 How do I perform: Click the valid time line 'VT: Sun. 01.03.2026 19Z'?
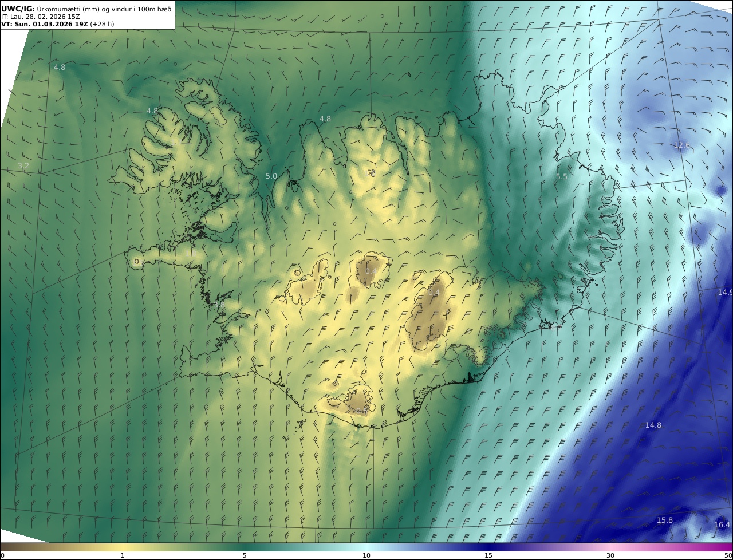pos(45,24)
